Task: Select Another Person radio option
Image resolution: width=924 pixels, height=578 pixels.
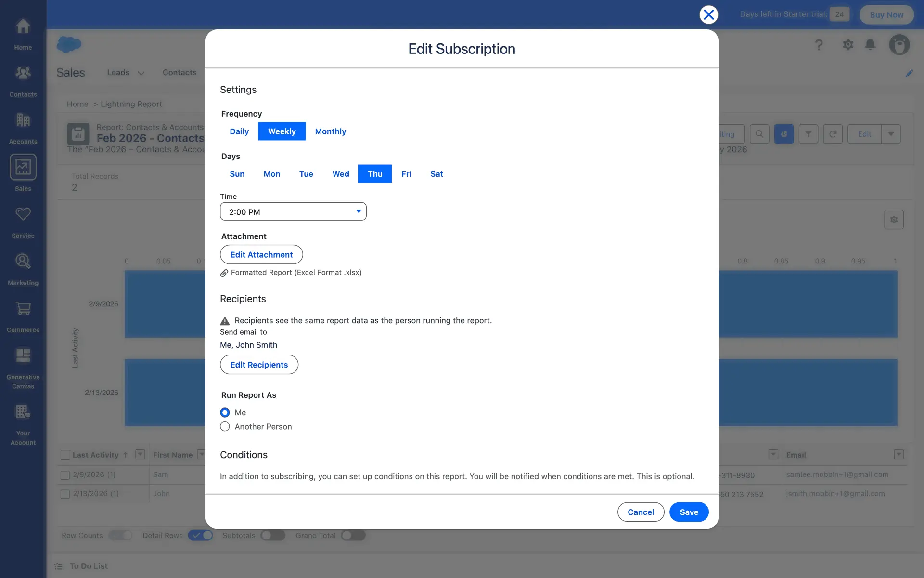Action: (225, 426)
